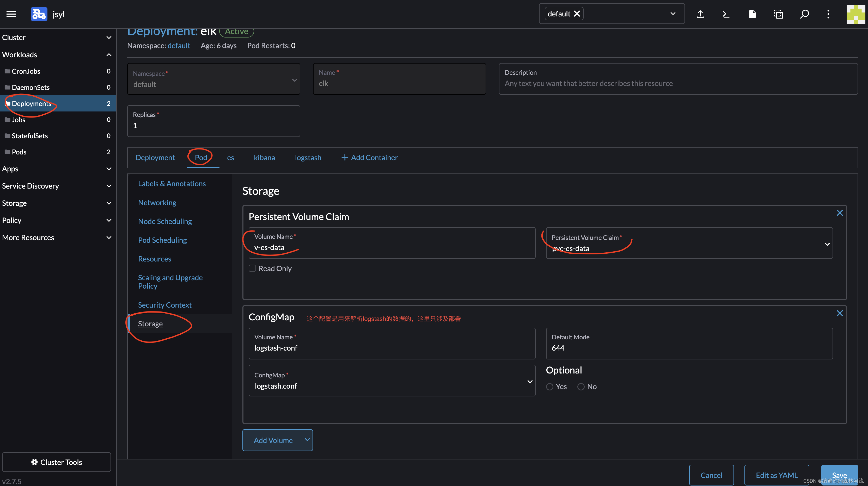Copy KubeConfig to clipboard icon
The image size is (868, 486).
pos(778,14)
